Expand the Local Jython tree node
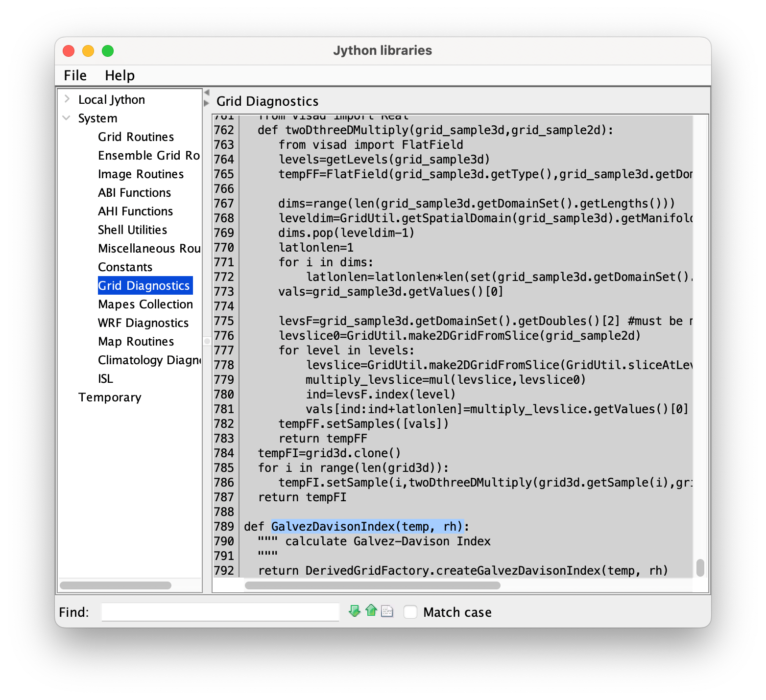The width and height of the screenshot is (766, 700). pyautogui.click(x=67, y=99)
